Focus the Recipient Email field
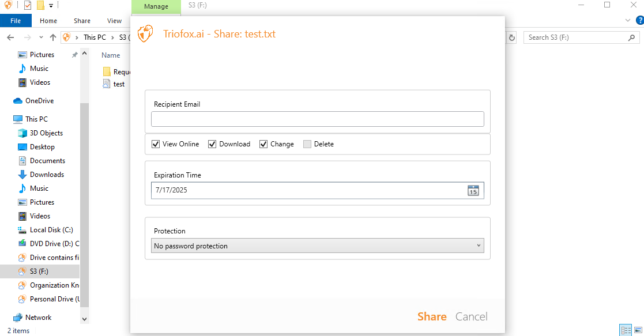 tap(318, 119)
